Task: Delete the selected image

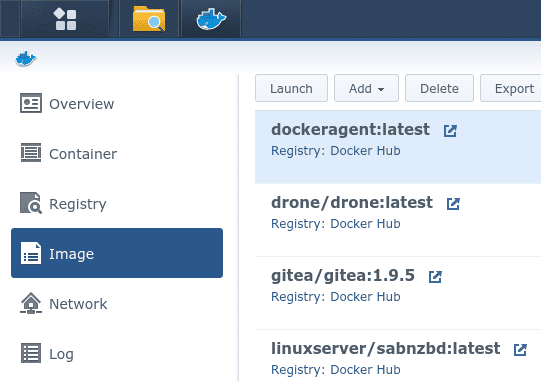Action: pos(439,88)
